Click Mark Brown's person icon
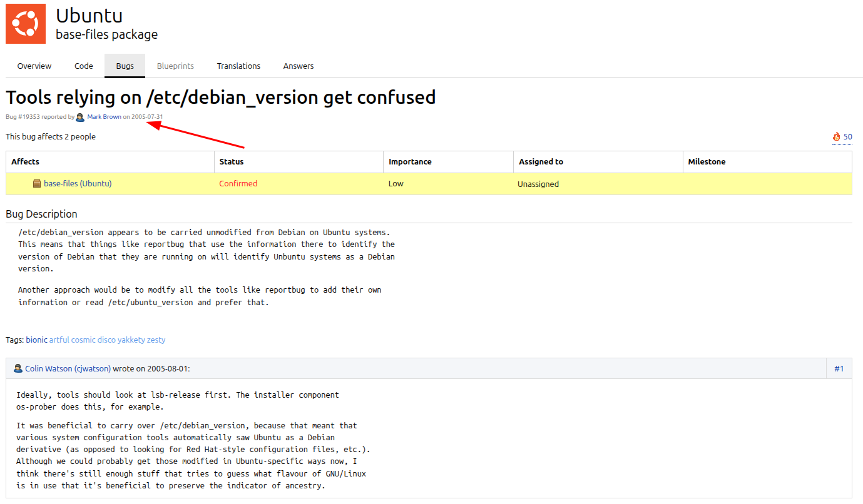863x504 pixels. tap(80, 117)
